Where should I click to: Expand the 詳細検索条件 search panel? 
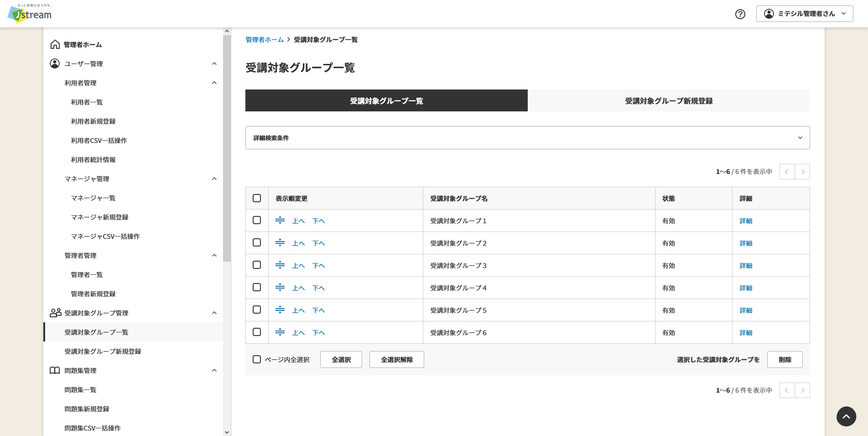pos(527,137)
